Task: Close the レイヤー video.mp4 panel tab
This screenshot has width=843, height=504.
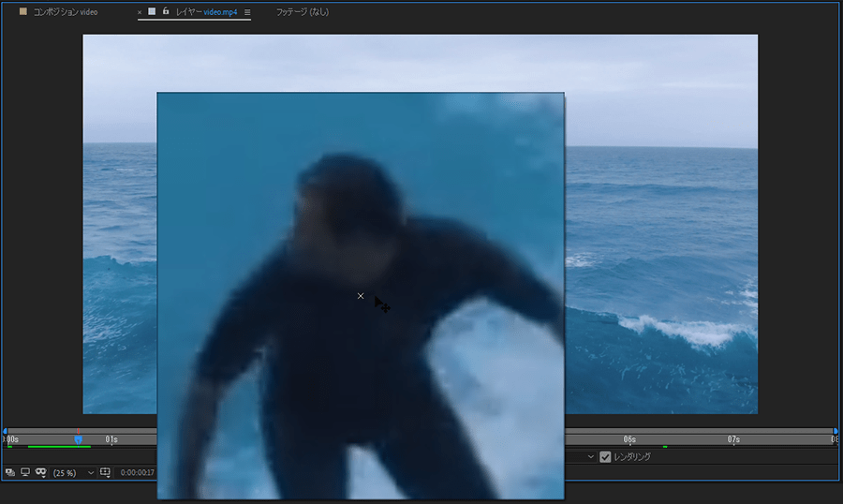Action: tap(140, 12)
